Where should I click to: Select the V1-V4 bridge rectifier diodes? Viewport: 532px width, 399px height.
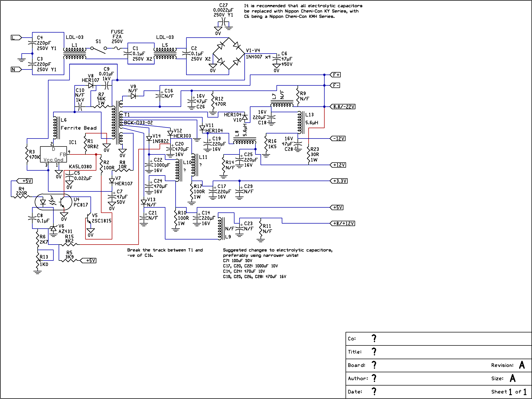(x=229, y=53)
